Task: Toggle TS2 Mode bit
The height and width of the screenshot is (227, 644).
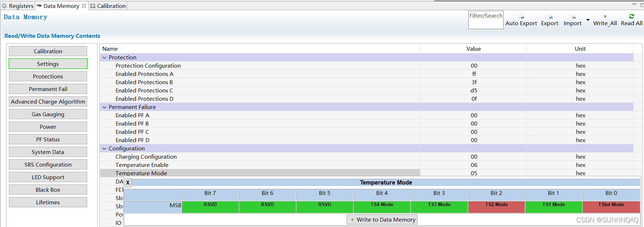Action: point(496,207)
